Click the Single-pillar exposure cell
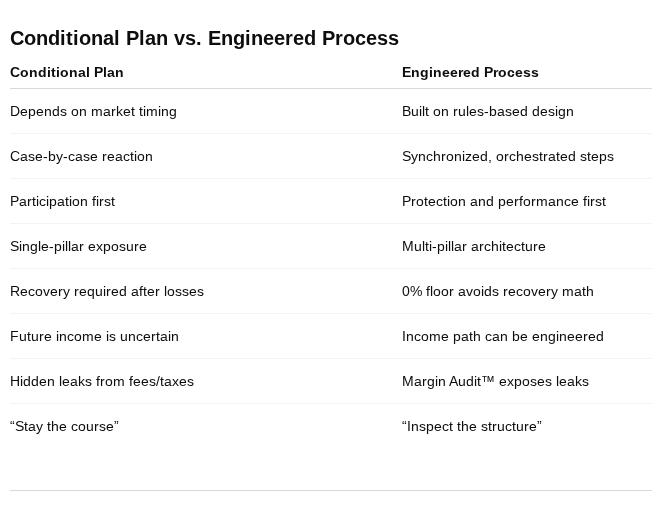 [x=78, y=246]
